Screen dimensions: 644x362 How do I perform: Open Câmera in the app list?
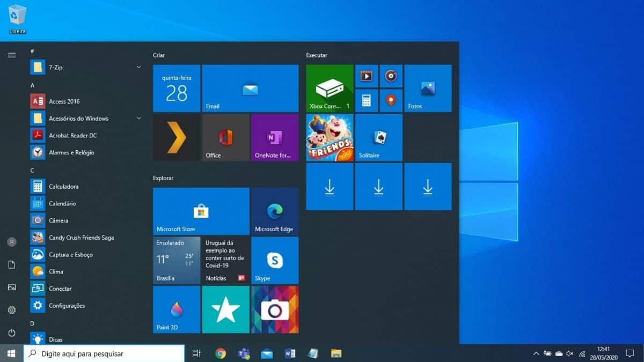tap(86, 220)
